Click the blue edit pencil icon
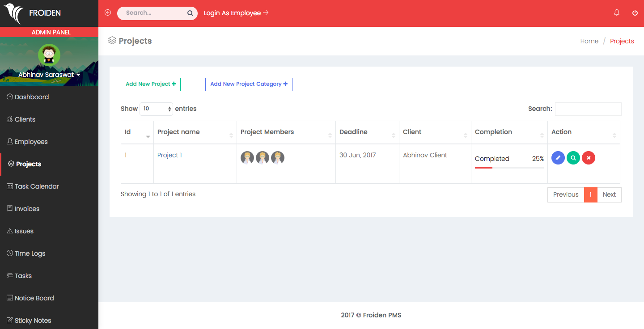This screenshot has height=329, width=644. pos(558,158)
